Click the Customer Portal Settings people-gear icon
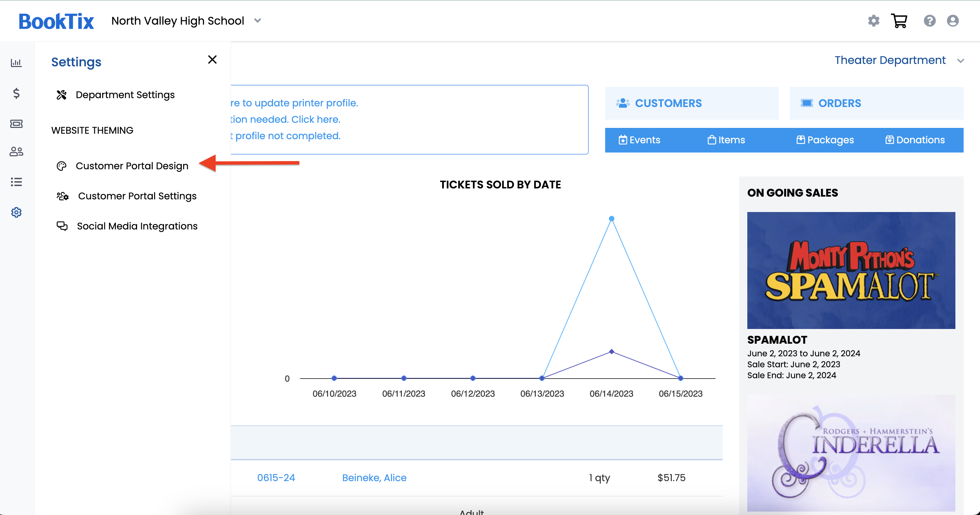Viewport: 980px width, 515px height. [63, 196]
